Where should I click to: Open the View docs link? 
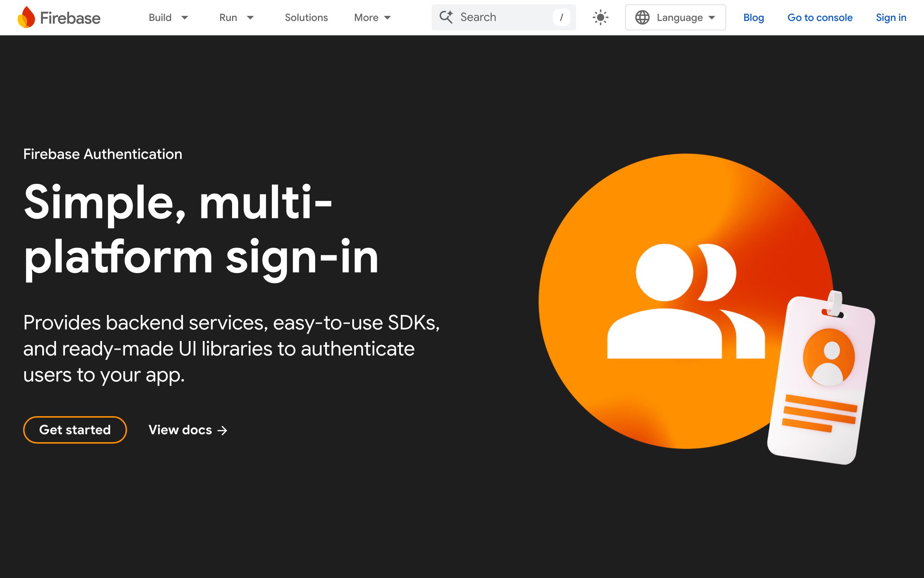coord(188,430)
